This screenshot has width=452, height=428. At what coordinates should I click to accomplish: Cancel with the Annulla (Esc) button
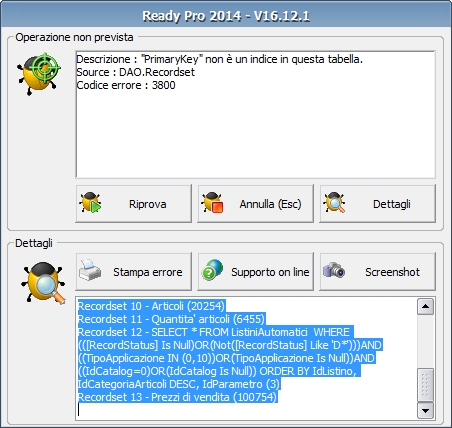(x=256, y=203)
